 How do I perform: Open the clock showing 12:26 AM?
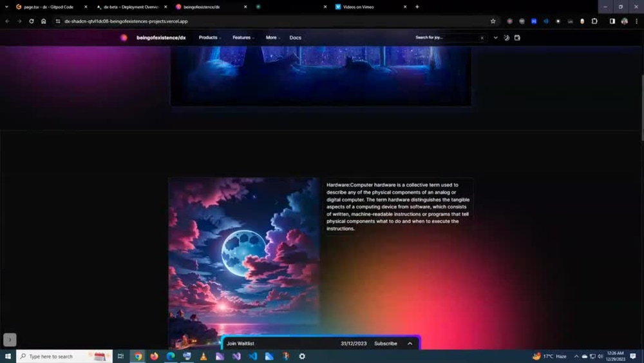[615, 356]
